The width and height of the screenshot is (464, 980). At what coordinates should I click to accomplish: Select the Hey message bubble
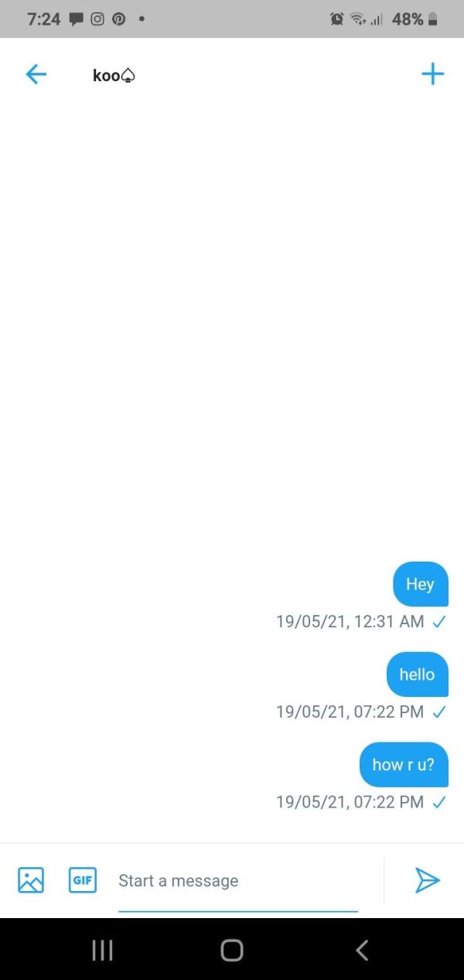(421, 584)
